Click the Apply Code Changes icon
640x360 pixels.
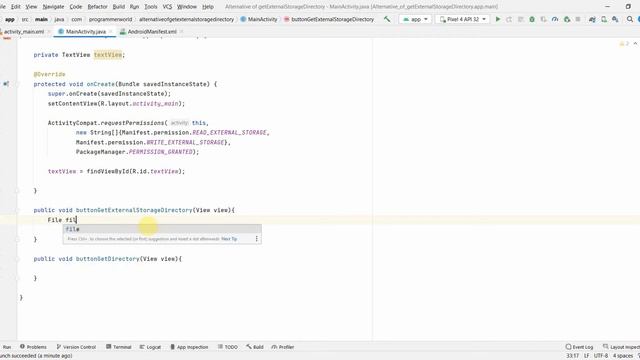click(520, 19)
